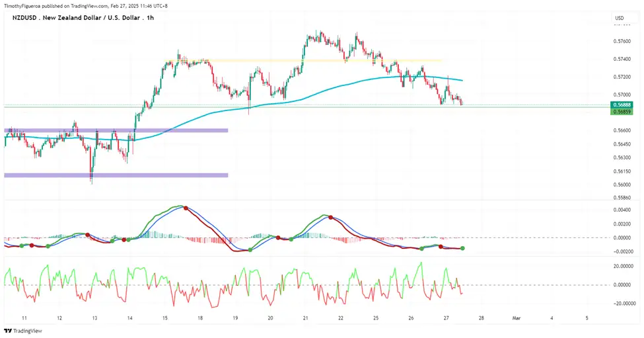Click the date label 27 on the time axis
The height and width of the screenshot is (338, 644).
click(x=446, y=318)
